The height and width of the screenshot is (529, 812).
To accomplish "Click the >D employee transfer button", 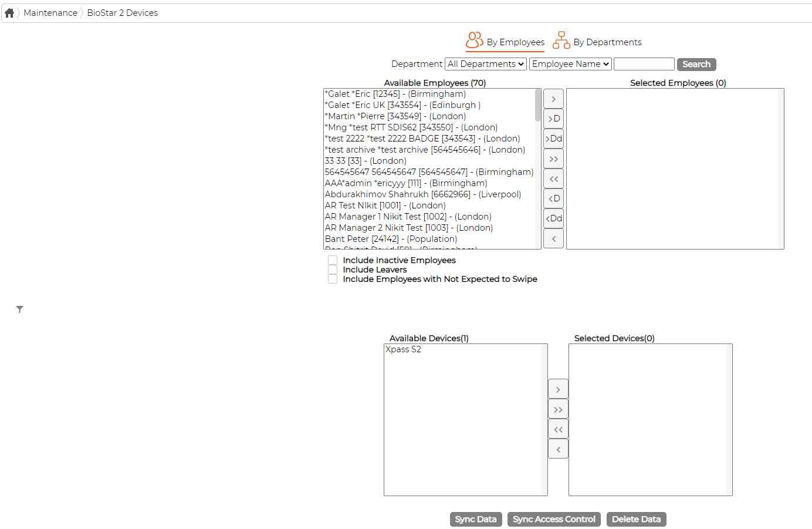I will pos(554,119).
